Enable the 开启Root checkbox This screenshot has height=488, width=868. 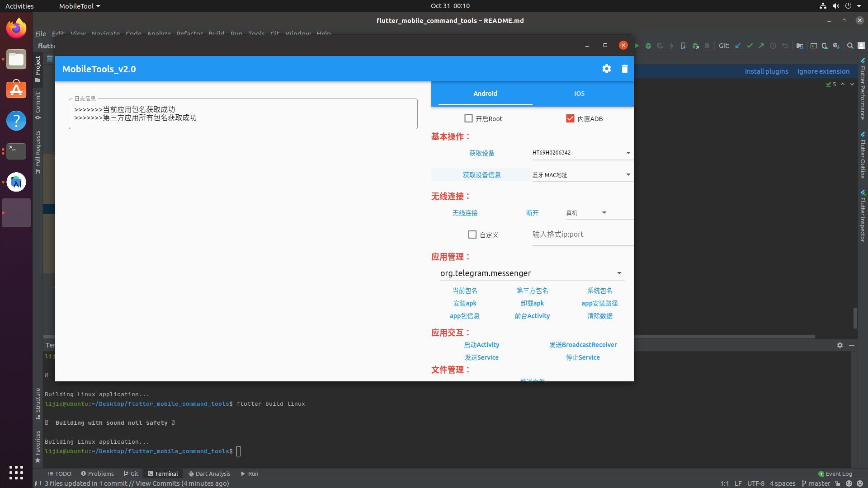pos(468,118)
